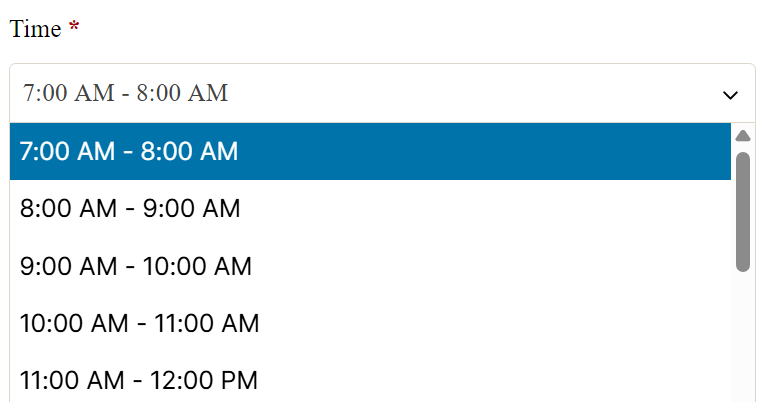Close the time list via the down chevron
The image size is (765, 402).
tap(730, 94)
